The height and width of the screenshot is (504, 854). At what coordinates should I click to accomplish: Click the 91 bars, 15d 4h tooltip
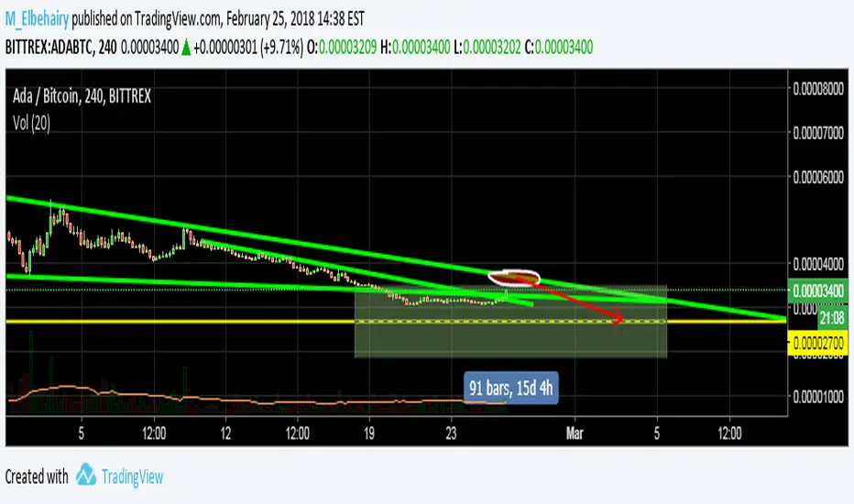tap(511, 388)
